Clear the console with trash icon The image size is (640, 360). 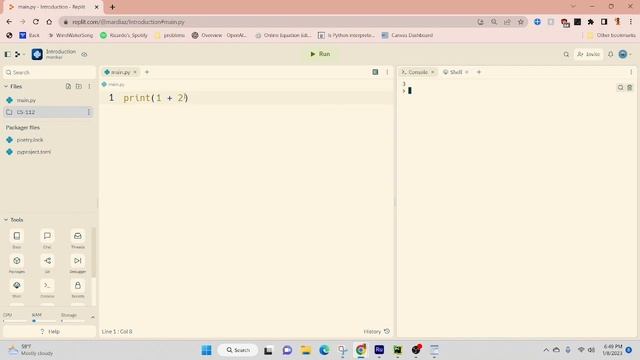(630, 88)
